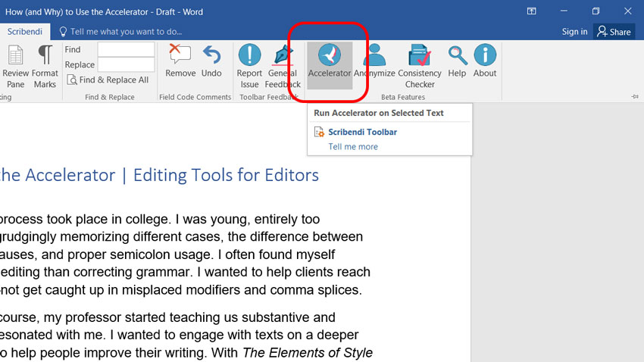Click the italic text The Elements of Style

307,353
